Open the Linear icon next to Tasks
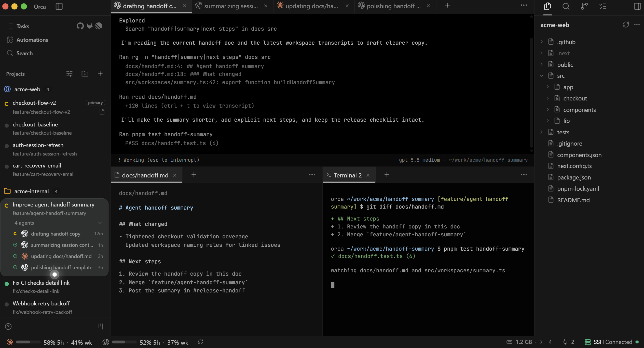This screenshot has height=348, width=644. [x=99, y=26]
